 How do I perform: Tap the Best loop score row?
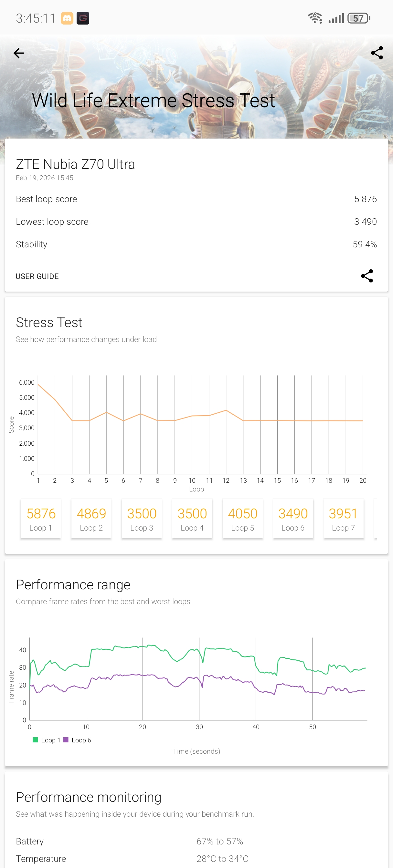[196, 199]
